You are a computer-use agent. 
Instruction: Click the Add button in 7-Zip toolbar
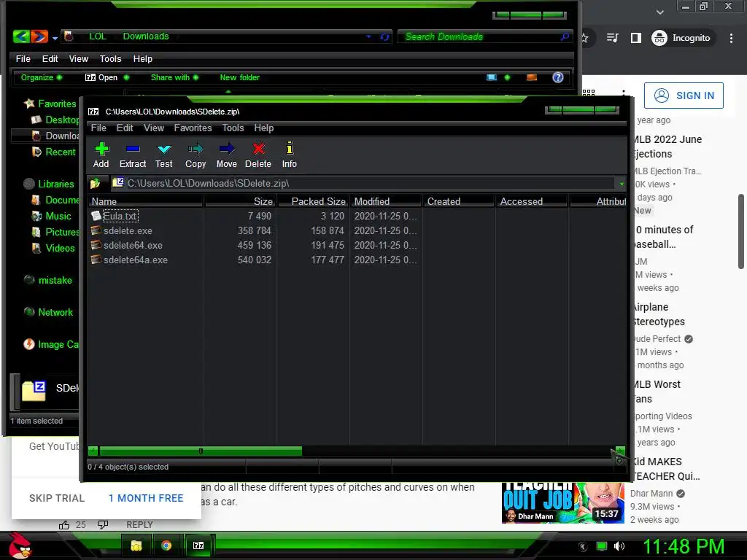click(101, 155)
